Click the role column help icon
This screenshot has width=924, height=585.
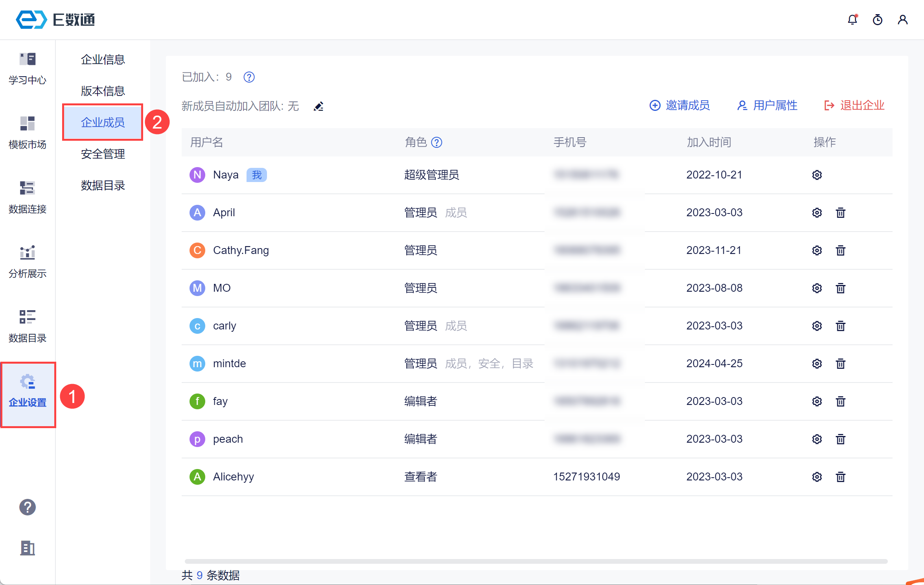pyautogui.click(x=436, y=142)
